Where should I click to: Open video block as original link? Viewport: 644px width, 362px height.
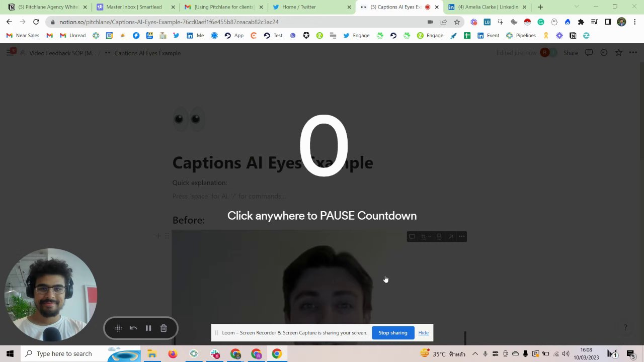click(450, 237)
